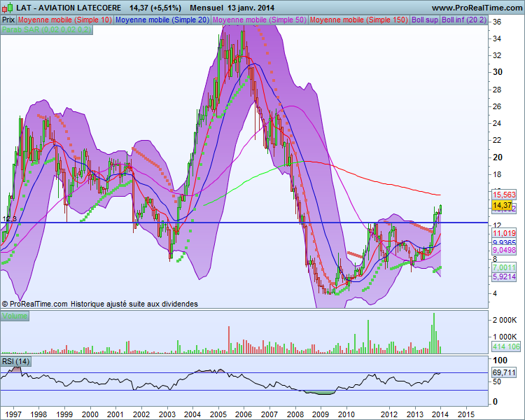
Task: Open Parab SAR indicator label
Action: tap(46, 29)
